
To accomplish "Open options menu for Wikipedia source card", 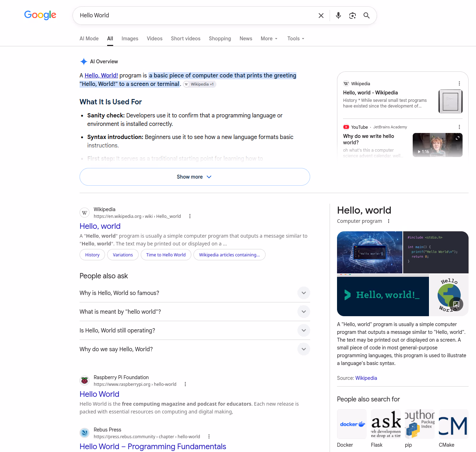I will 459,83.
